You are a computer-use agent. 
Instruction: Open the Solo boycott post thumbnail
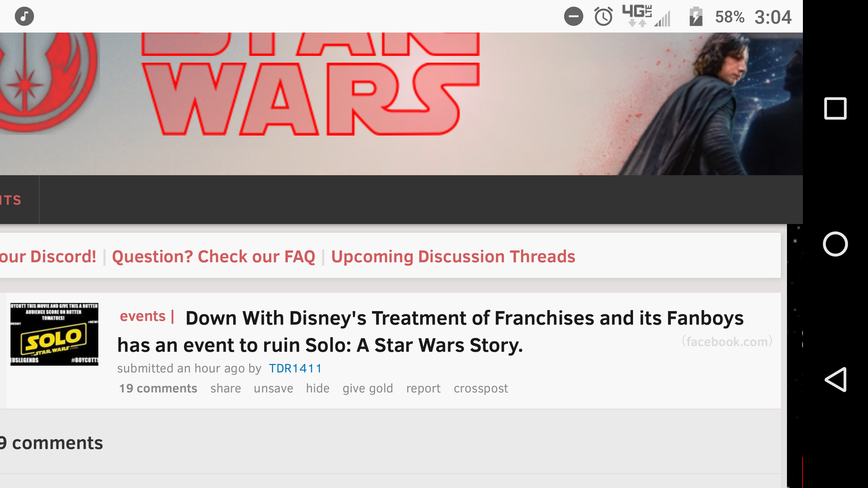pyautogui.click(x=54, y=334)
